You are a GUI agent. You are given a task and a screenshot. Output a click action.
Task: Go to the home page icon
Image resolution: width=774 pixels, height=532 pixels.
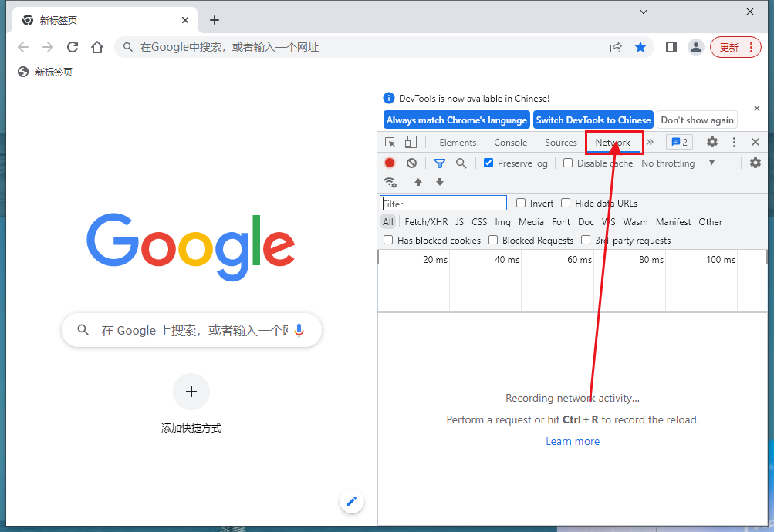(x=97, y=47)
